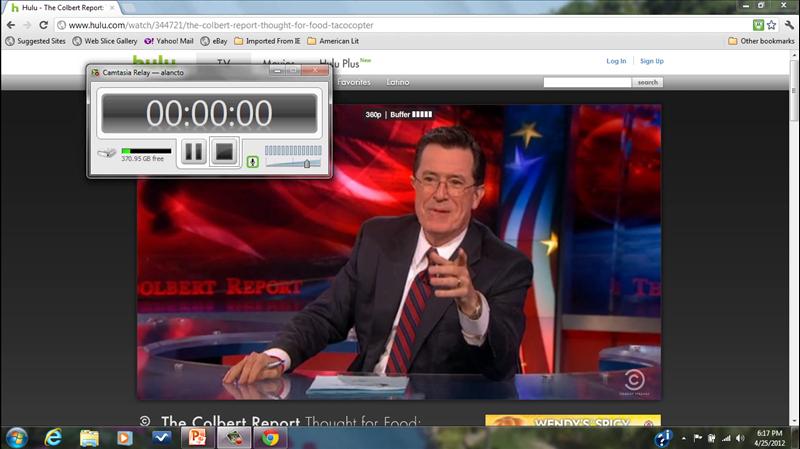Screen dimensions: 800x449
Task: Switch to Camtasia Relay taskbar icon
Action: (234, 438)
